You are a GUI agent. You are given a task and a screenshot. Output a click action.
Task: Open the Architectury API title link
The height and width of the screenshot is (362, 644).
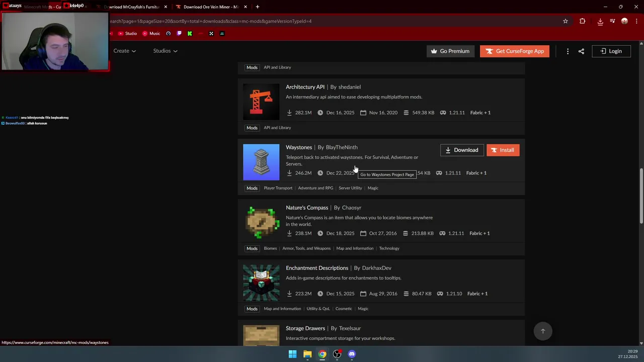point(305,87)
